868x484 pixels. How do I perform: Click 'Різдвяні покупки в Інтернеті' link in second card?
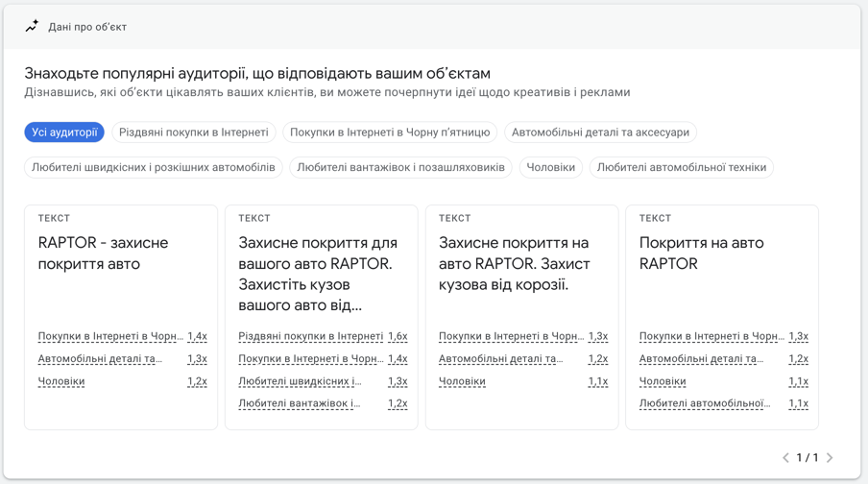310,336
